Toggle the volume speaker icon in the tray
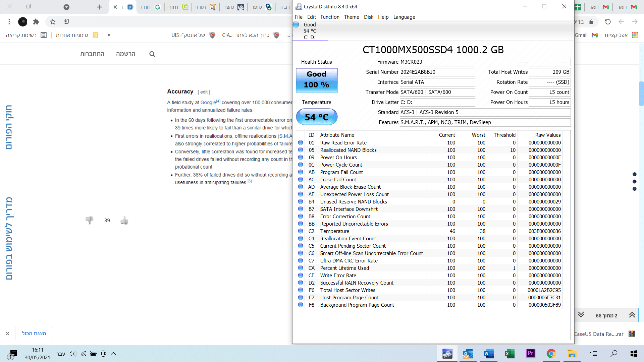 73,354
